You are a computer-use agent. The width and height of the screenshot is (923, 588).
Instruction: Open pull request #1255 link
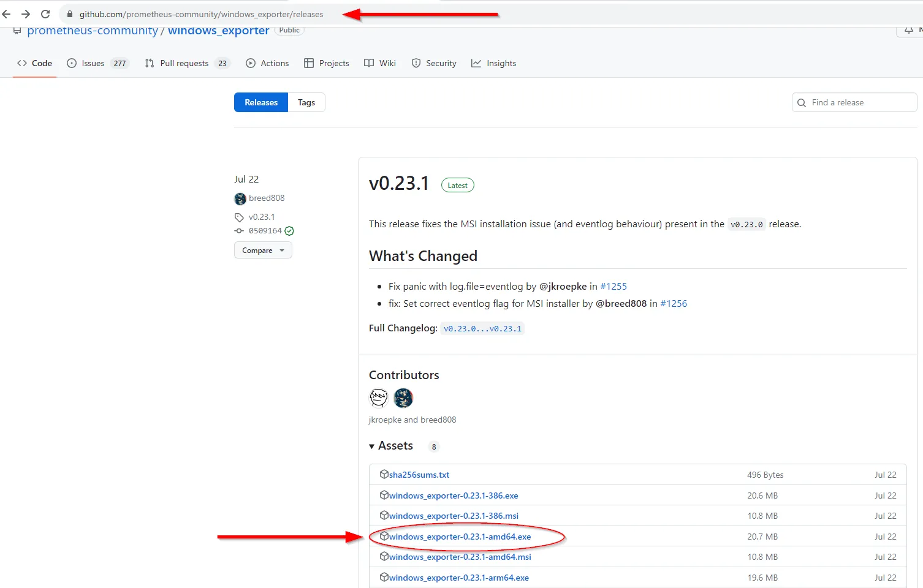[x=613, y=286]
